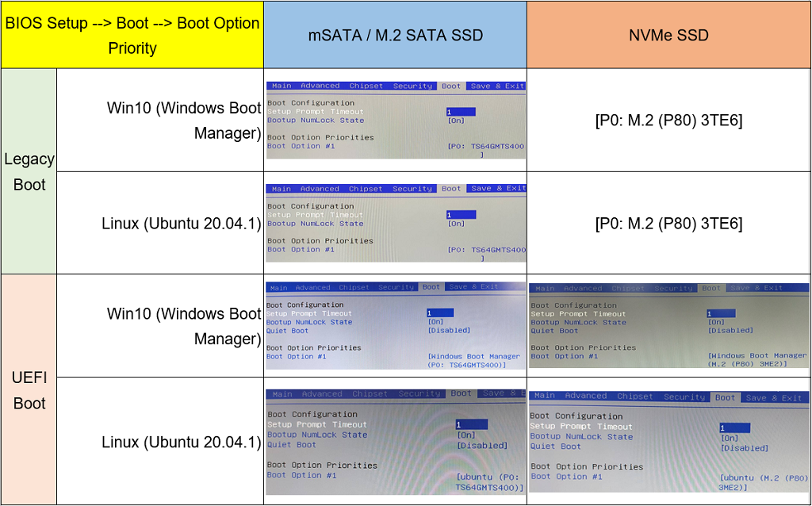Select the 'NVMe SSD' column header
812x506 pixels.
point(668,35)
